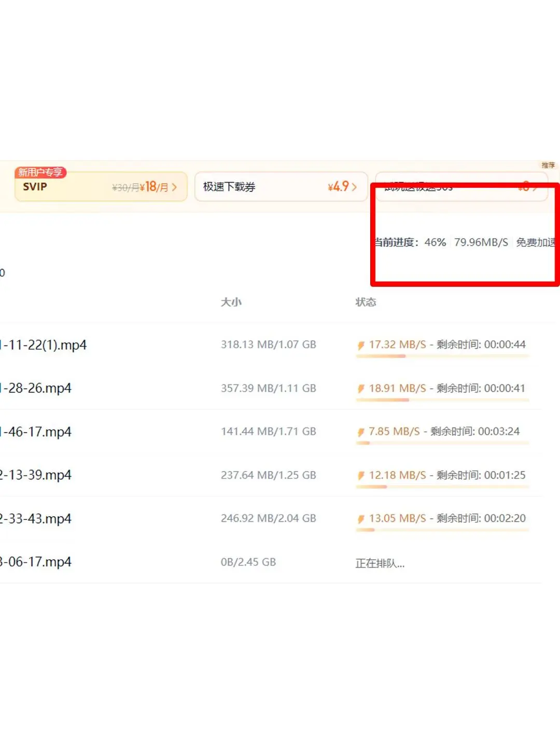Viewport: 560px width, 747px height.
Task: Select the 状态 column header
Action: 367,302
